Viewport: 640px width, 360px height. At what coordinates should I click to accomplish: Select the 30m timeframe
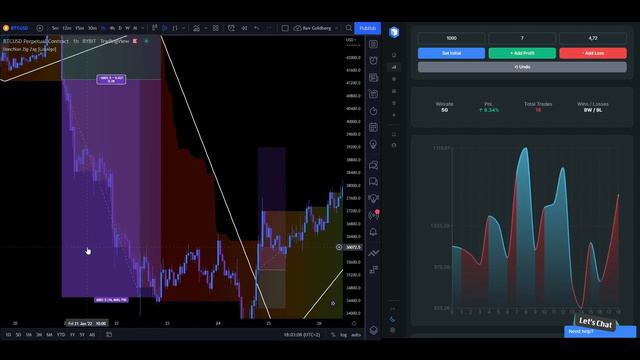pos(93,28)
